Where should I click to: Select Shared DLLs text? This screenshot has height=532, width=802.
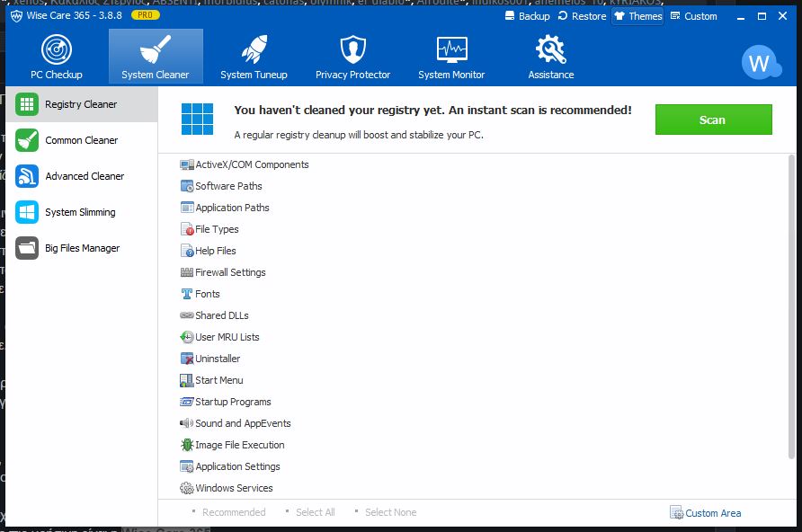(222, 315)
